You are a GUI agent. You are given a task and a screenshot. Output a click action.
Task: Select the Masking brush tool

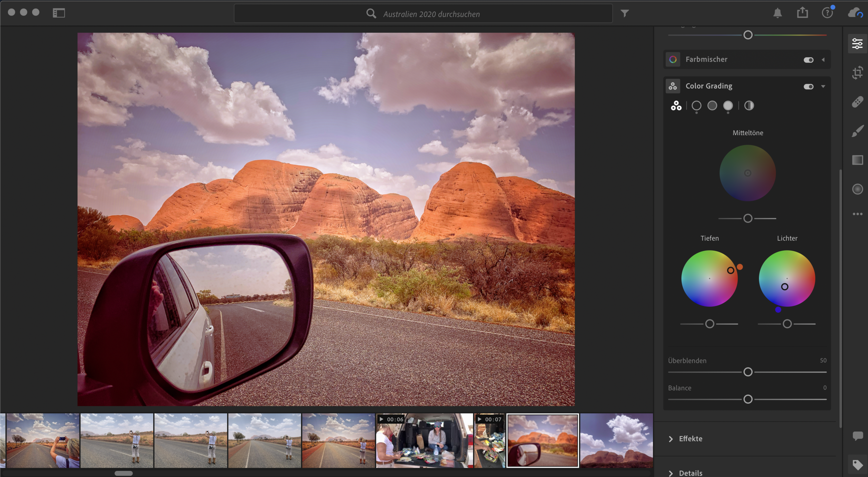click(858, 130)
